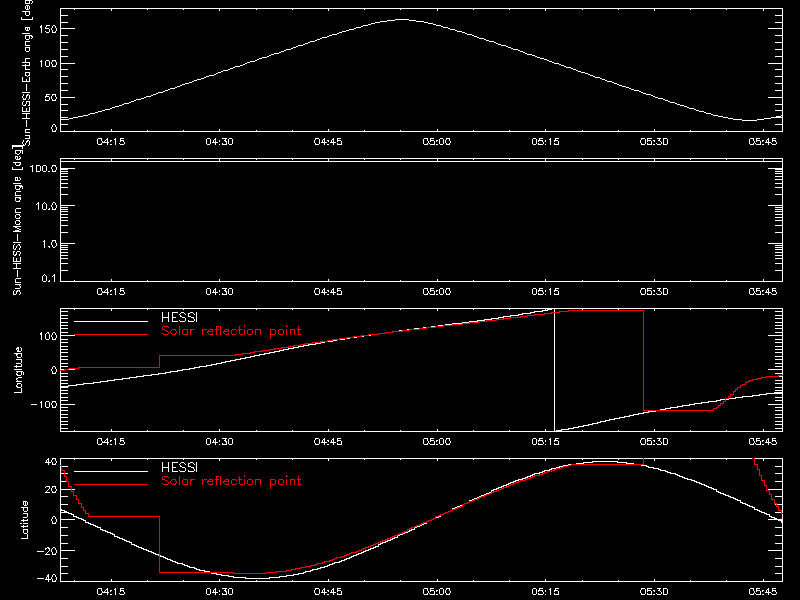Click 04:30 label under Earth angle plot
Image resolution: width=800 pixels, height=600 pixels.
pyautogui.click(x=219, y=142)
